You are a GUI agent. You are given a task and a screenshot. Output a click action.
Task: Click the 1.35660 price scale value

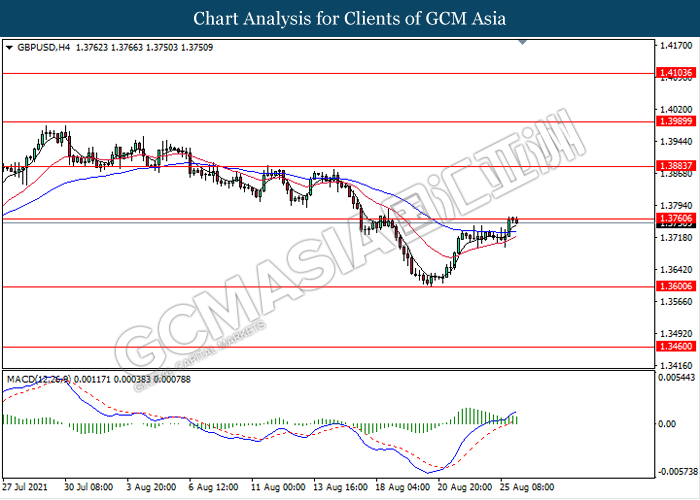676,302
